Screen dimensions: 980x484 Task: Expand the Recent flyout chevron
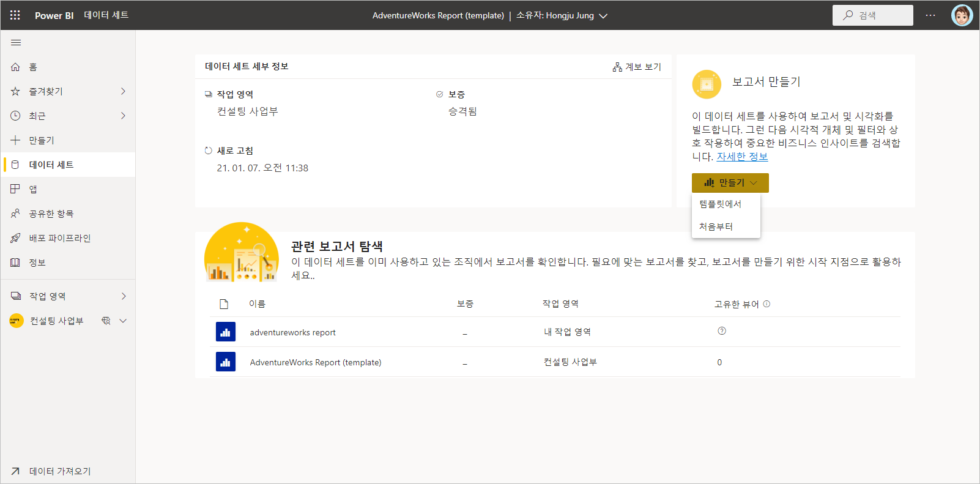click(123, 116)
